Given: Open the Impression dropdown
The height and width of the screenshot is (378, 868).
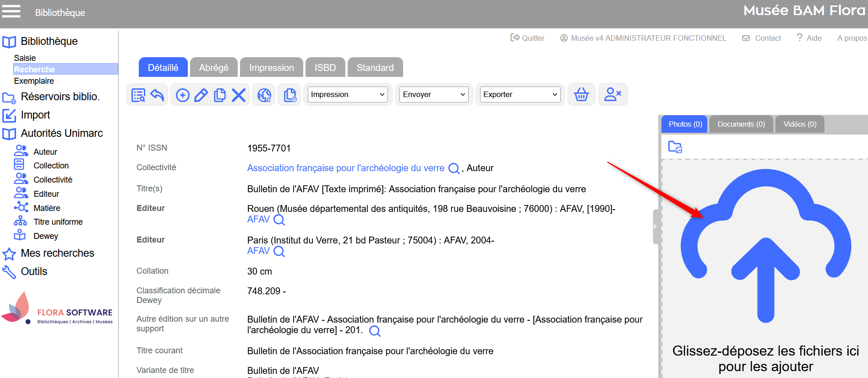Looking at the screenshot, I should click(x=348, y=95).
